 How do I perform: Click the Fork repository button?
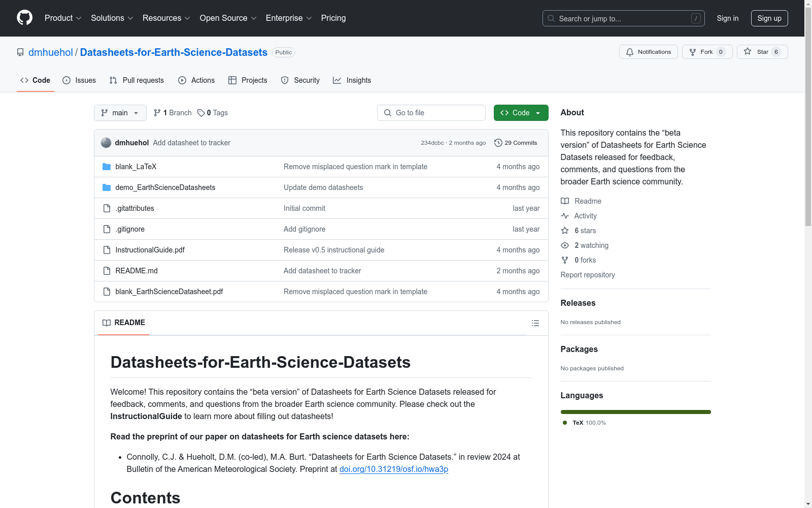707,52
